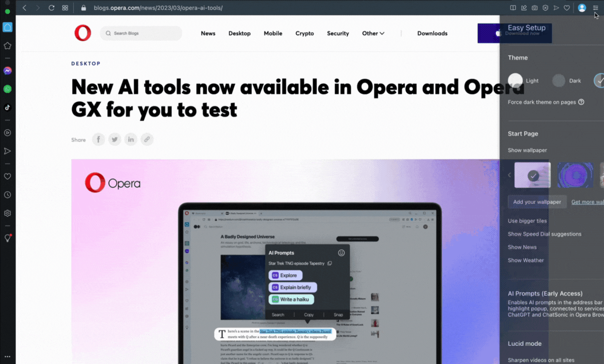
Task: Click the address bar URL
Action: tap(158, 8)
